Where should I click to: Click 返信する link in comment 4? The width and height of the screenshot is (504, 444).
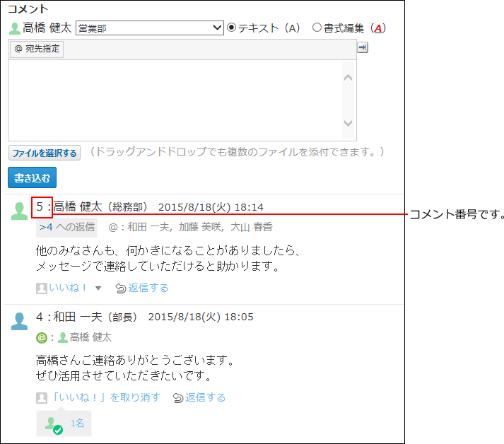pos(206,397)
